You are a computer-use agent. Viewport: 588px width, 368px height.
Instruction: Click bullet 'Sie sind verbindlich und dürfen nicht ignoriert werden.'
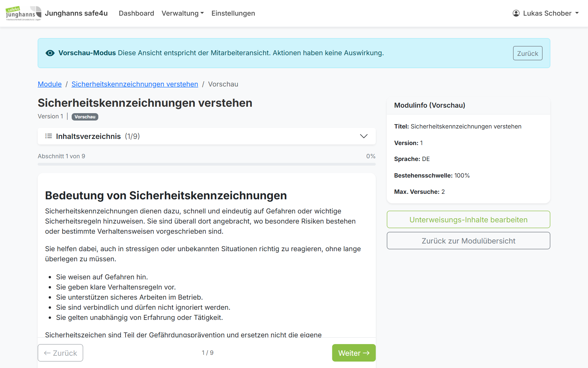click(x=143, y=307)
